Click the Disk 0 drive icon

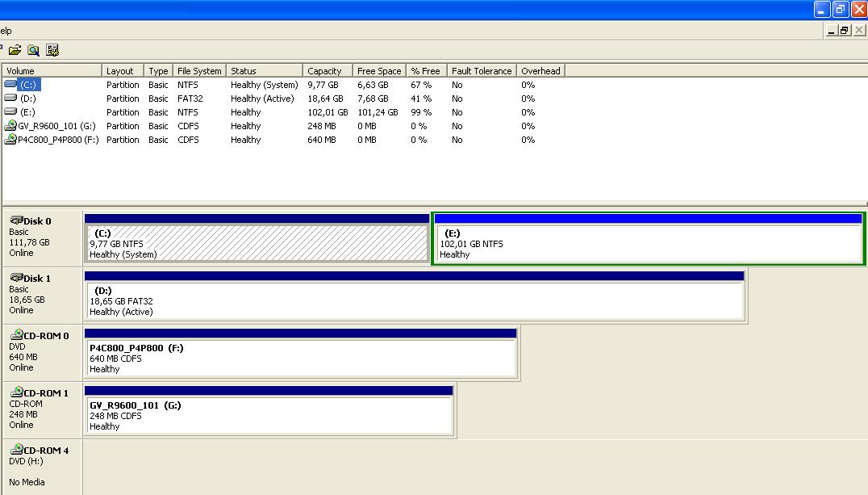click(16, 220)
